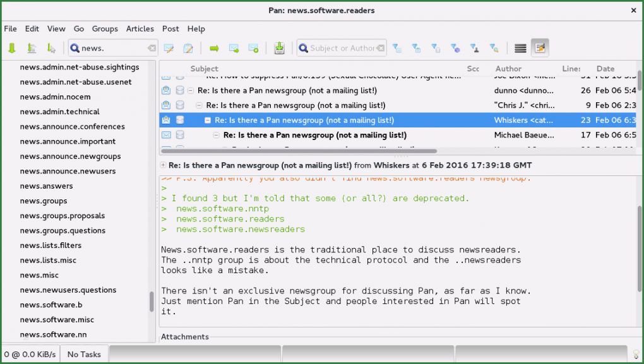This screenshot has height=364, width=644.
Task: Collapse the thread from dunno
Action: [x=190, y=91]
